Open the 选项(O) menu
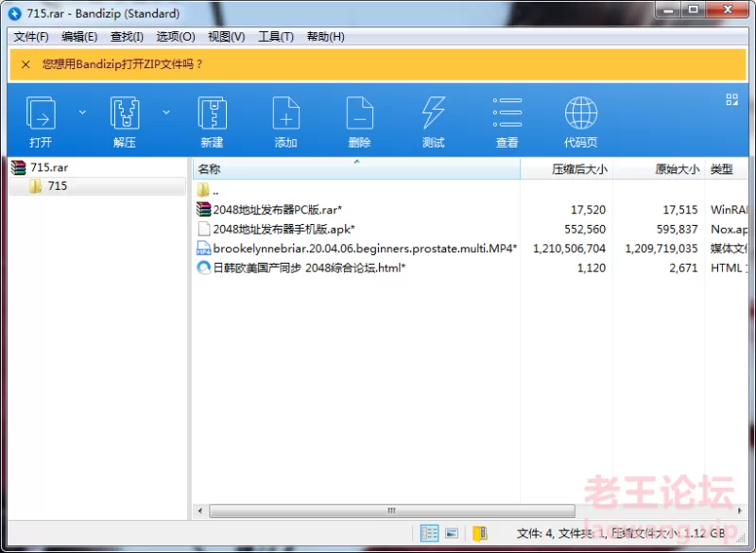Image resolution: width=756 pixels, height=553 pixels. [x=176, y=37]
